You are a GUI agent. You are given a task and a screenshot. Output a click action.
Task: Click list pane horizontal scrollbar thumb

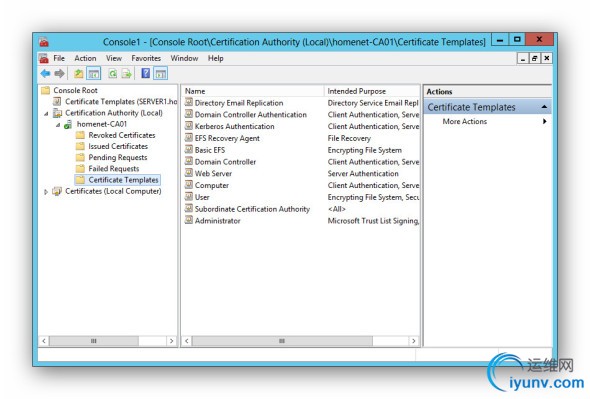282,341
